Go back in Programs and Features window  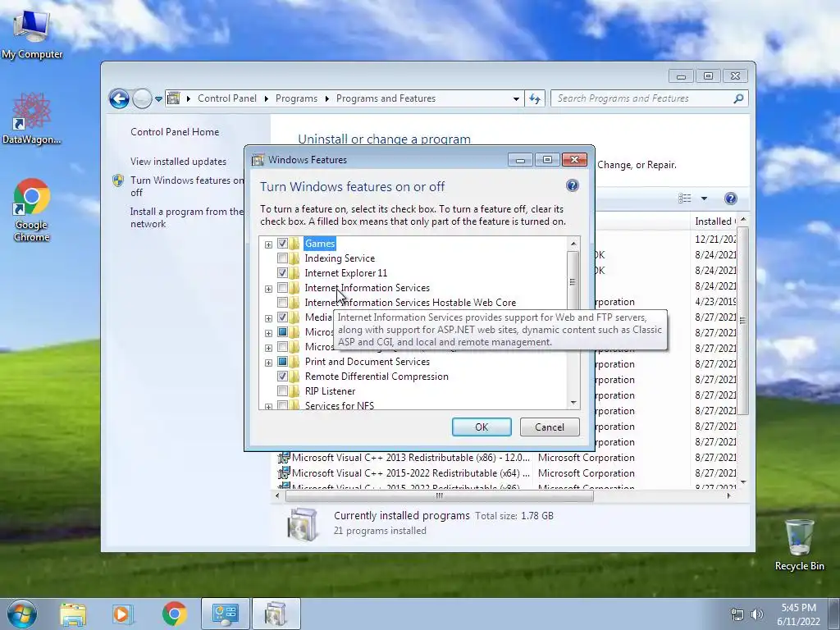click(x=119, y=98)
